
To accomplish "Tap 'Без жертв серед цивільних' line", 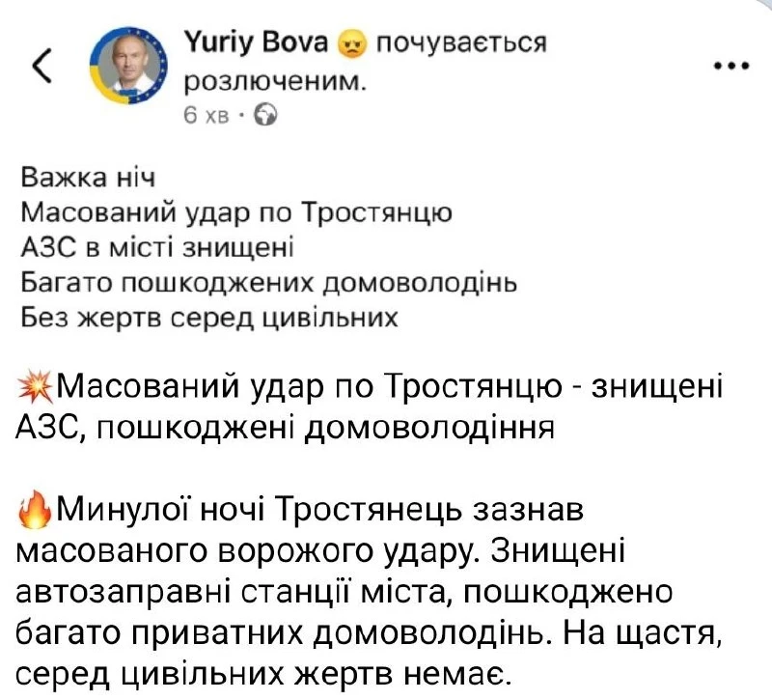I will (x=208, y=318).
